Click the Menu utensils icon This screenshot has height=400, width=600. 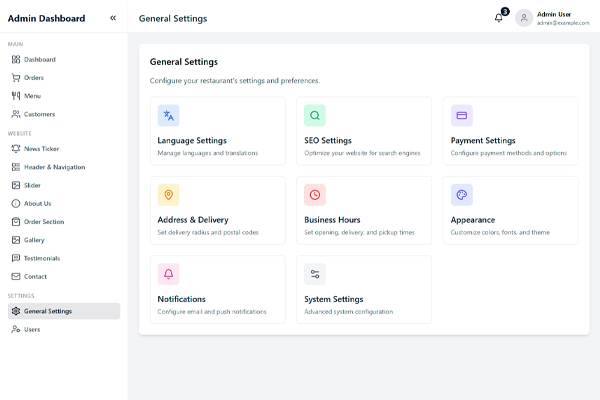pos(16,96)
